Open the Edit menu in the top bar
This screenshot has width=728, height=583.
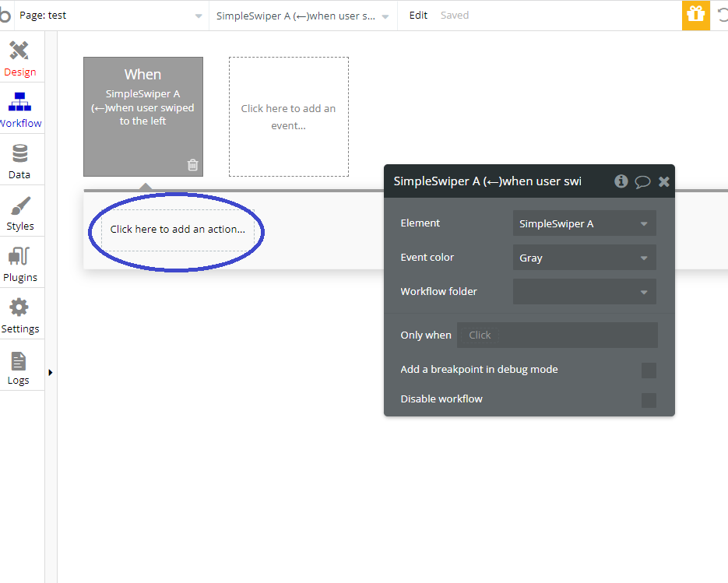418,15
